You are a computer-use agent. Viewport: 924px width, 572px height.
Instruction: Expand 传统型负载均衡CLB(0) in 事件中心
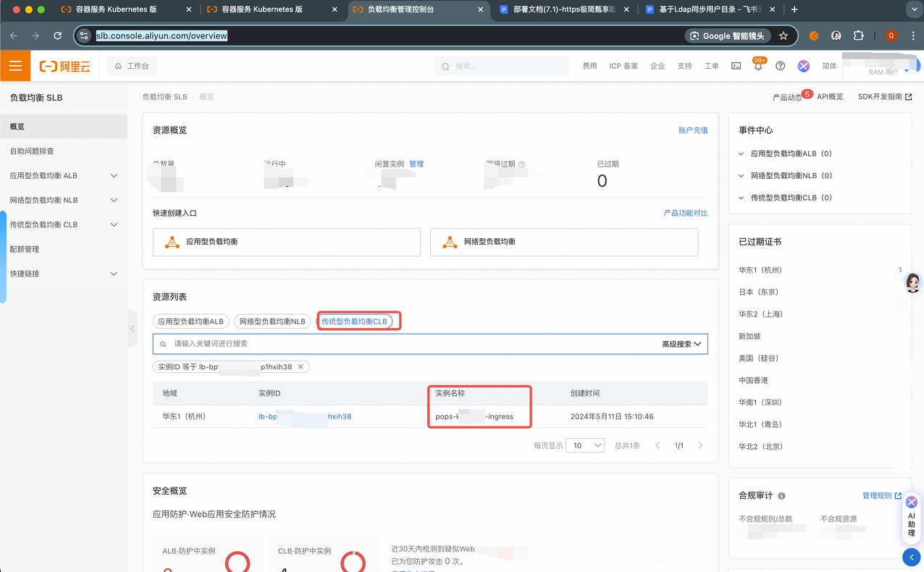coord(786,198)
